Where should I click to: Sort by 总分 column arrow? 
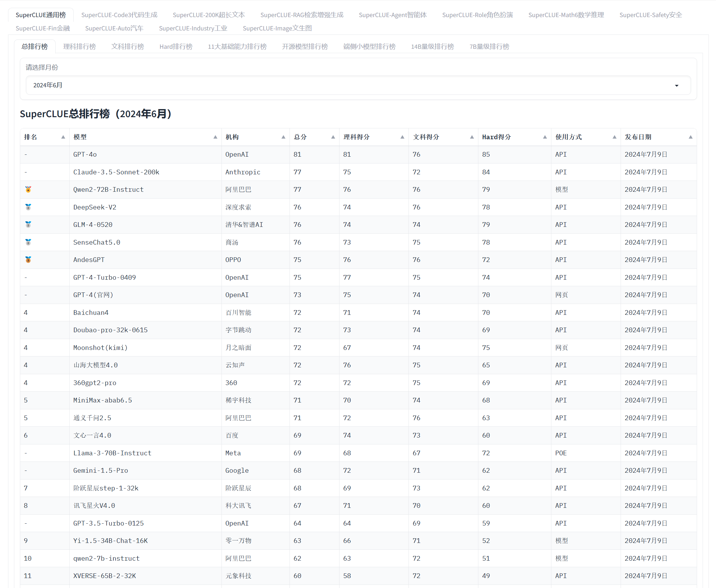tap(333, 137)
